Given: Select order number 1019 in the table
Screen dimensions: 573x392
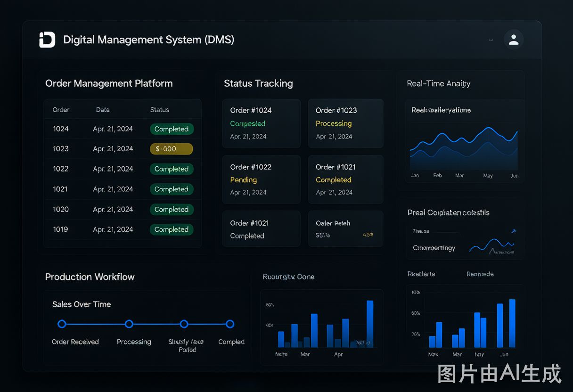Looking at the screenshot, I should pos(61,229).
